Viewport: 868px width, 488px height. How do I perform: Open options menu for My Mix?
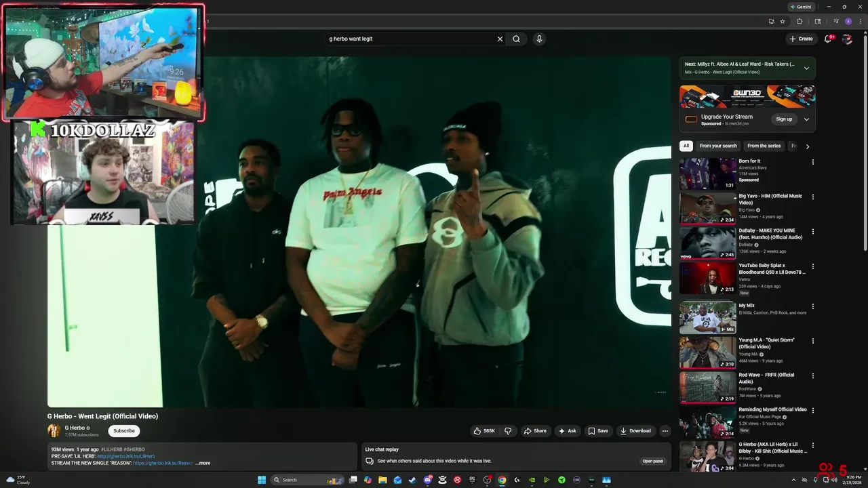(812, 307)
